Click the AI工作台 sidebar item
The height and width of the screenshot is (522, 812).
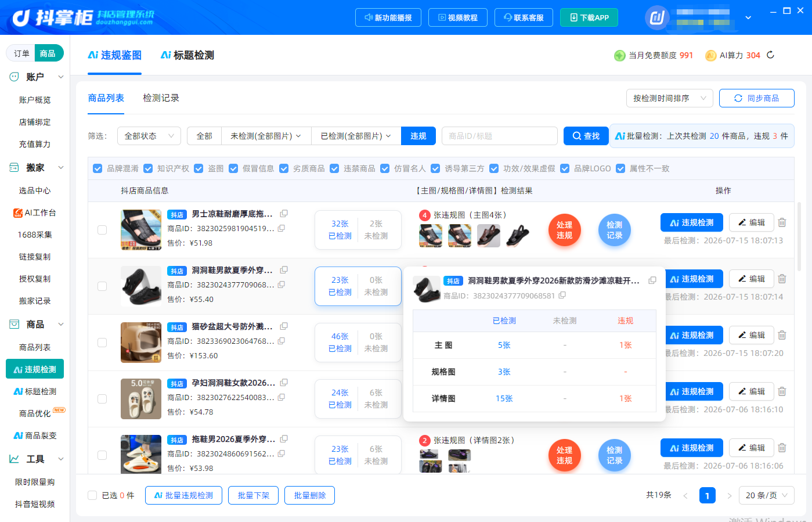tap(35, 213)
